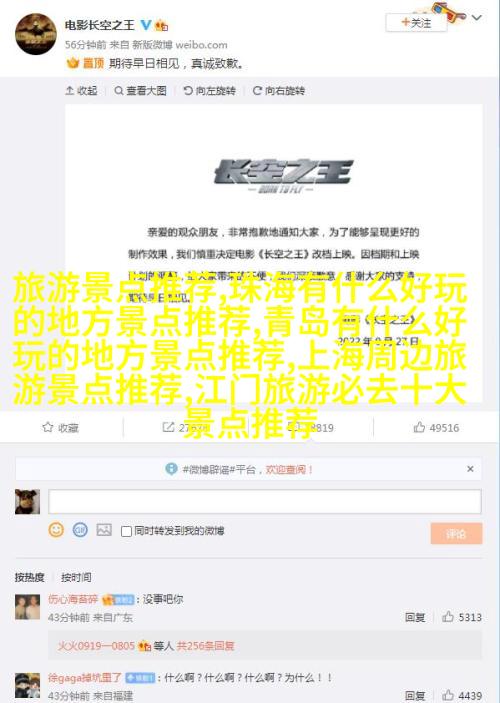Image resolution: width=500 pixels, height=703 pixels.
Task: Submit with the orange 评论 button
Action: click(x=456, y=534)
